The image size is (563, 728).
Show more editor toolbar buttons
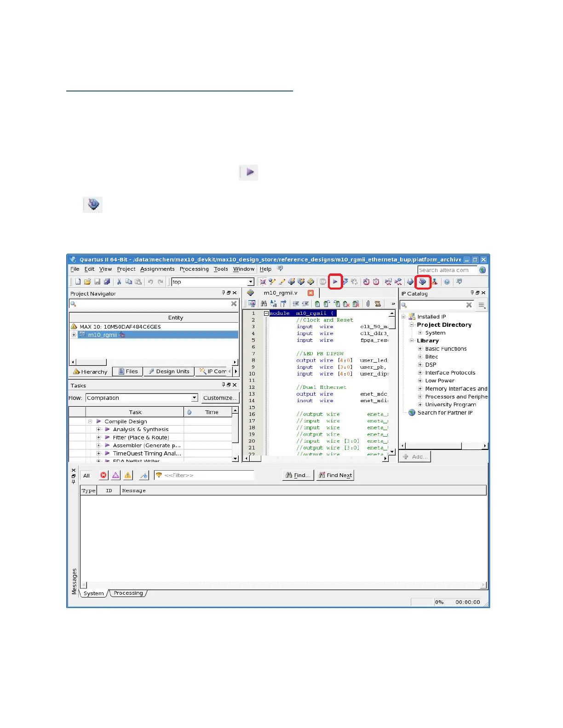click(x=393, y=303)
